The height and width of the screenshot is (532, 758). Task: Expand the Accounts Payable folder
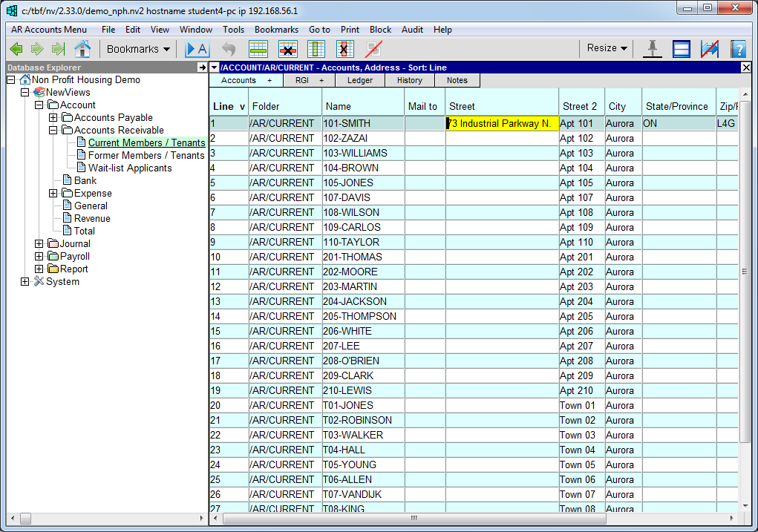click(x=53, y=117)
